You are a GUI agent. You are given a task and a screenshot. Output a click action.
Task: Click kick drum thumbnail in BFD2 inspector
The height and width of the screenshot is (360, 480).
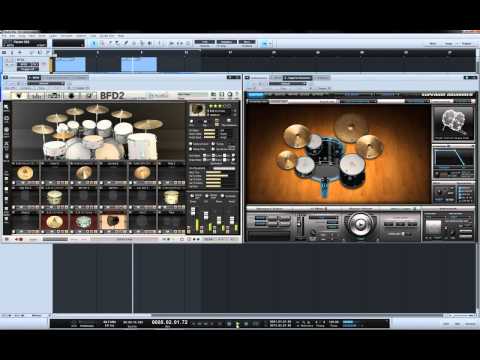(197, 110)
